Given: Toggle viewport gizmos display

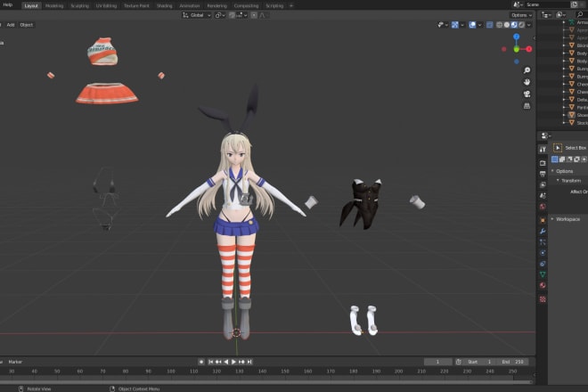Looking at the screenshot, I should pyautogui.click(x=455, y=25).
